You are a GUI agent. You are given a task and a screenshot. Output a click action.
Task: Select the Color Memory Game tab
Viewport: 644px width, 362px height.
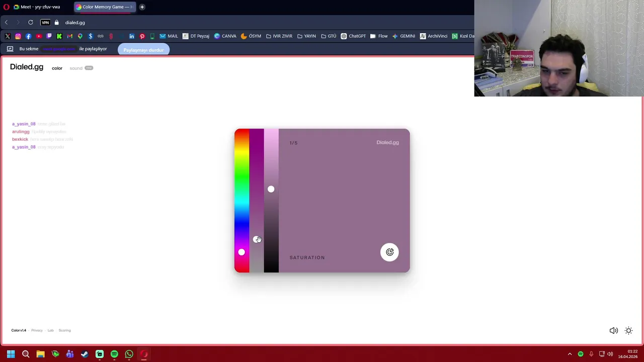click(x=105, y=7)
